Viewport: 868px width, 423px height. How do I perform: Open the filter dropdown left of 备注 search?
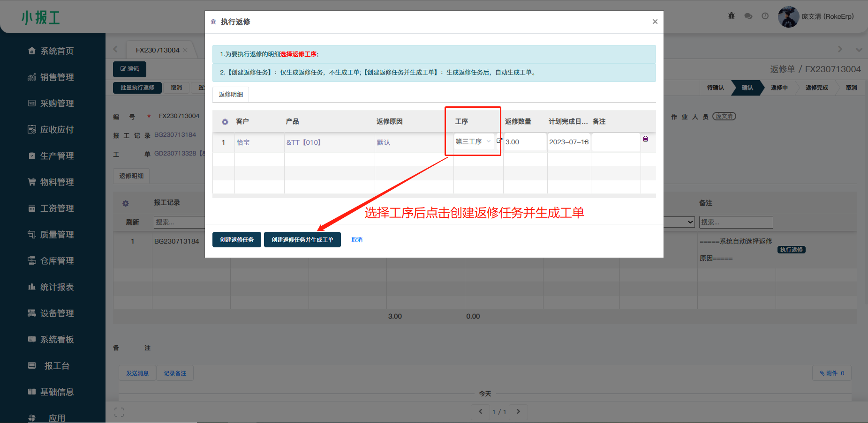(679, 222)
